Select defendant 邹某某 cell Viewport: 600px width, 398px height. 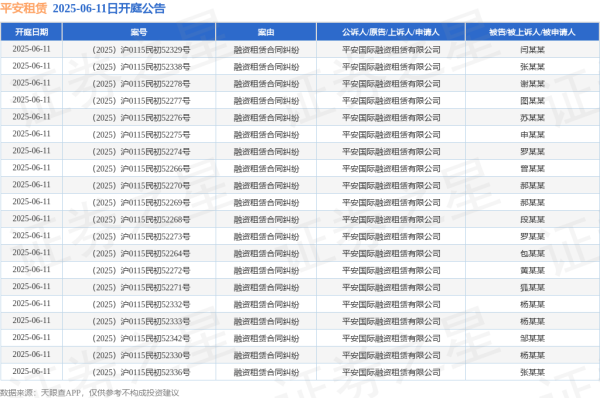[532, 338]
